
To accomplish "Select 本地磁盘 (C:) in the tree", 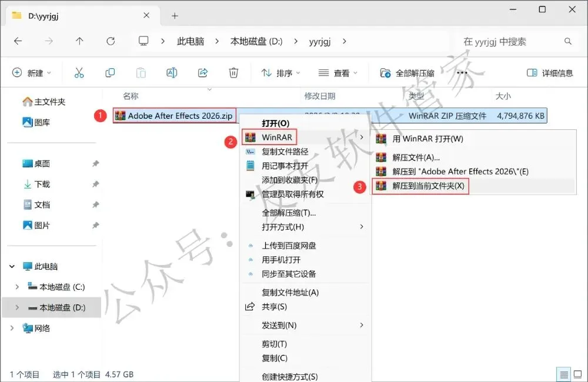I will click(x=56, y=287).
